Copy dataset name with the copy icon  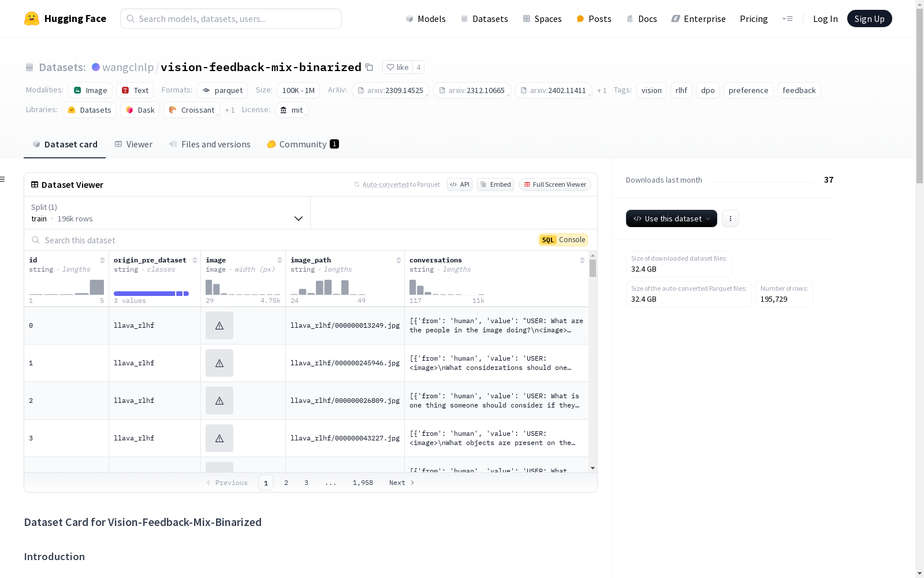coord(369,67)
